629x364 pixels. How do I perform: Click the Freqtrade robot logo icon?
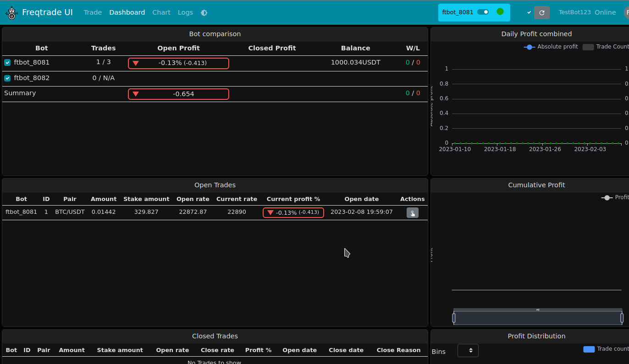pyautogui.click(x=11, y=12)
